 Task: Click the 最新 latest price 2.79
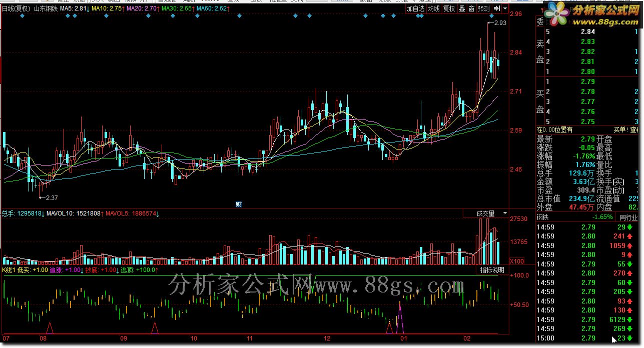click(x=588, y=139)
